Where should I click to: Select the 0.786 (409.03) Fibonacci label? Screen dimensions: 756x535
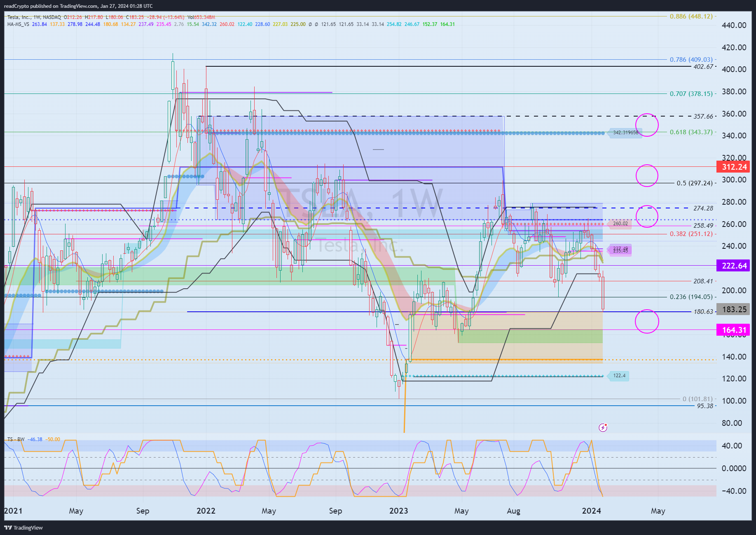pyautogui.click(x=691, y=60)
